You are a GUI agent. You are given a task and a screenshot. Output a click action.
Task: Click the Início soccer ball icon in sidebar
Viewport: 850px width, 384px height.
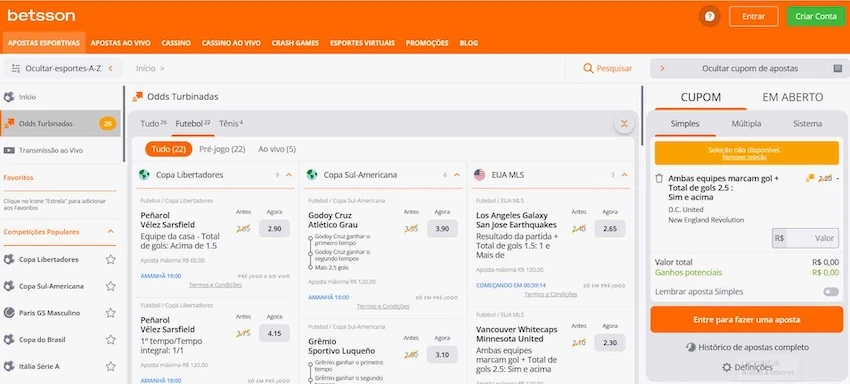(9, 97)
